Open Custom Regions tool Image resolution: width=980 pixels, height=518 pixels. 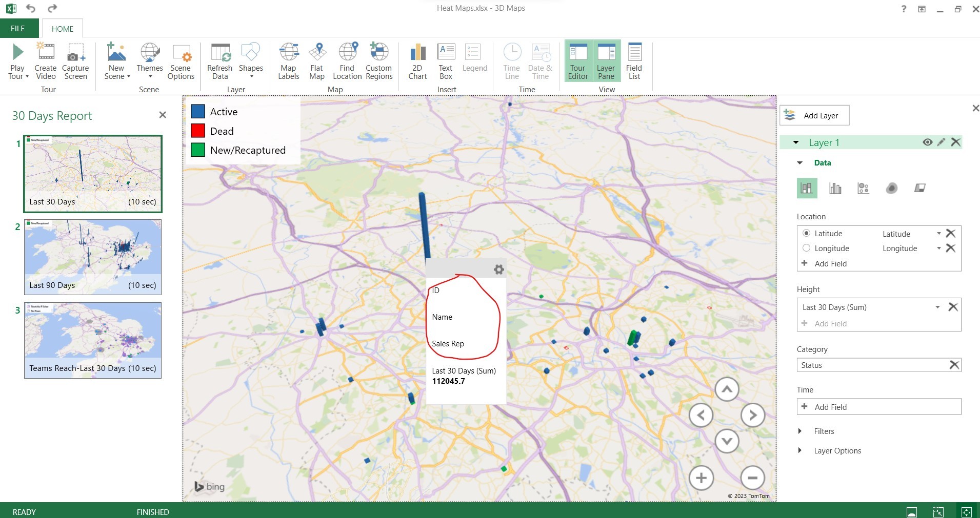click(x=379, y=61)
